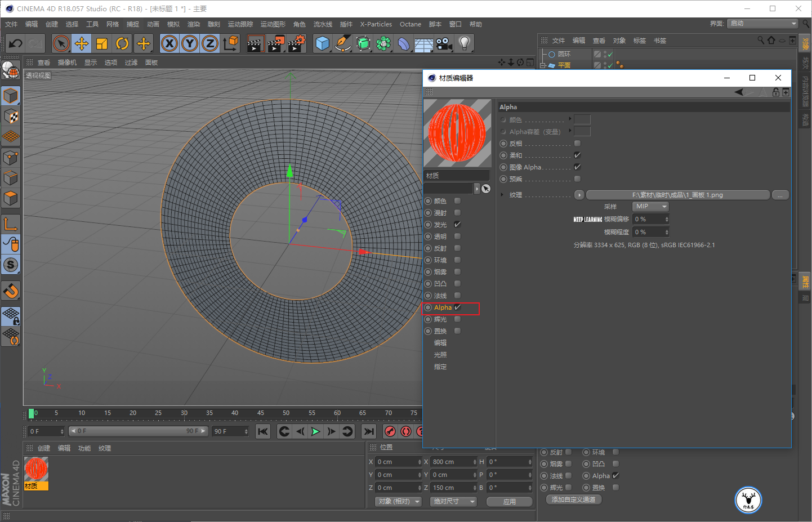Viewport: 812px width, 522px height.
Task: Click the Undo arrow icon
Action: tap(15, 43)
